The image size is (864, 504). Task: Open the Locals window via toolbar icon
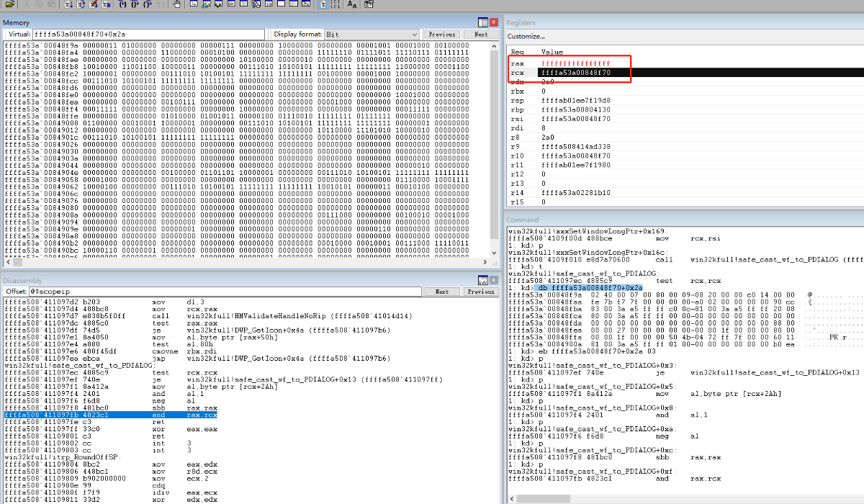pyautogui.click(x=218, y=4)
